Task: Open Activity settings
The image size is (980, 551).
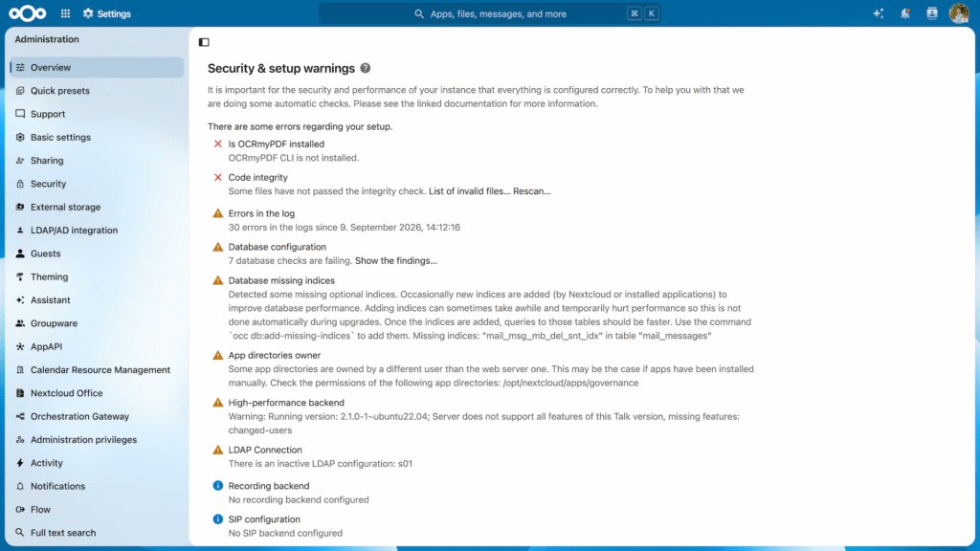Action: [97, 463]
